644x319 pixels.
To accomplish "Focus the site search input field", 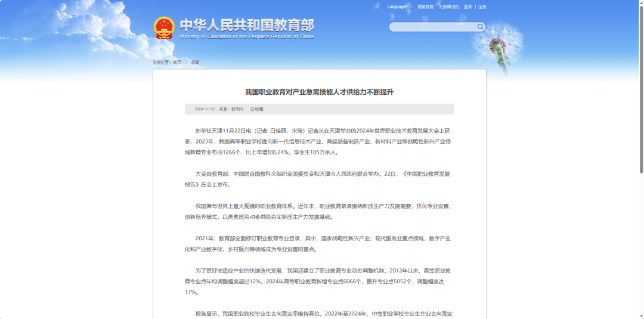I will click(433, 27).
